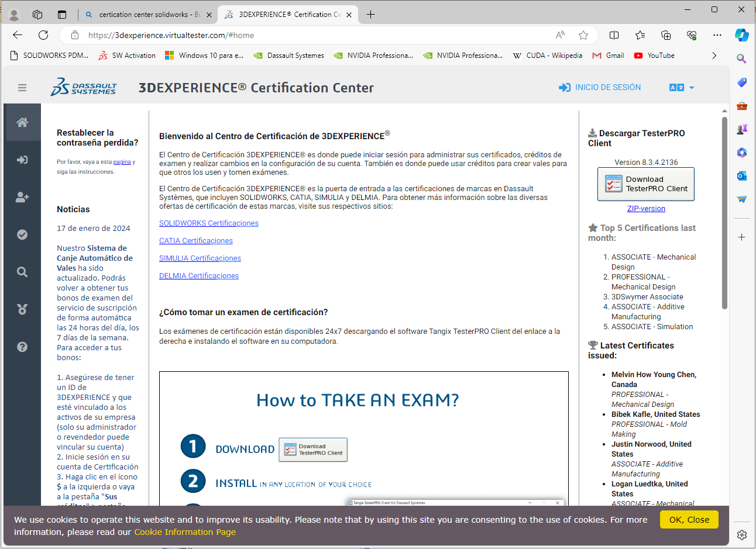Click INICIO DE SESIÓN login link
This screenshot has height=549, width=756.
click(x=600, y=87)
